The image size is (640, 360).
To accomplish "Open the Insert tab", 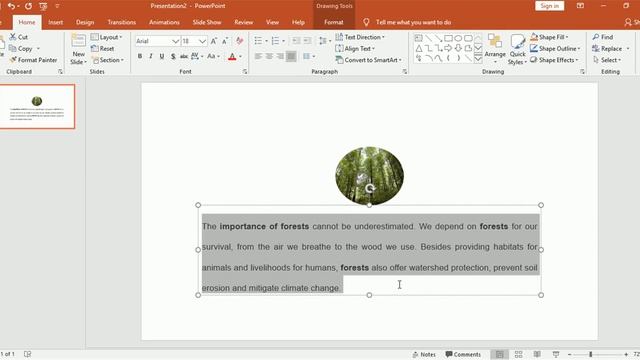I will (56, 22).
